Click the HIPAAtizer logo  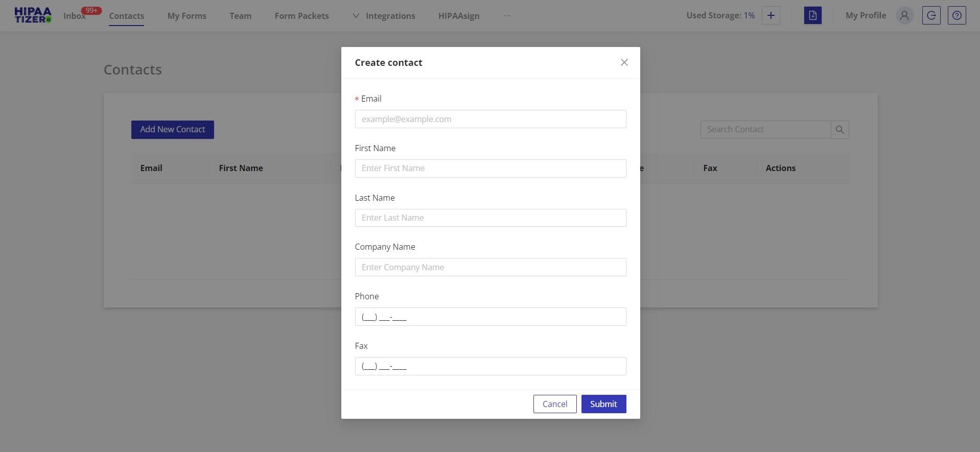click(33, 15)
